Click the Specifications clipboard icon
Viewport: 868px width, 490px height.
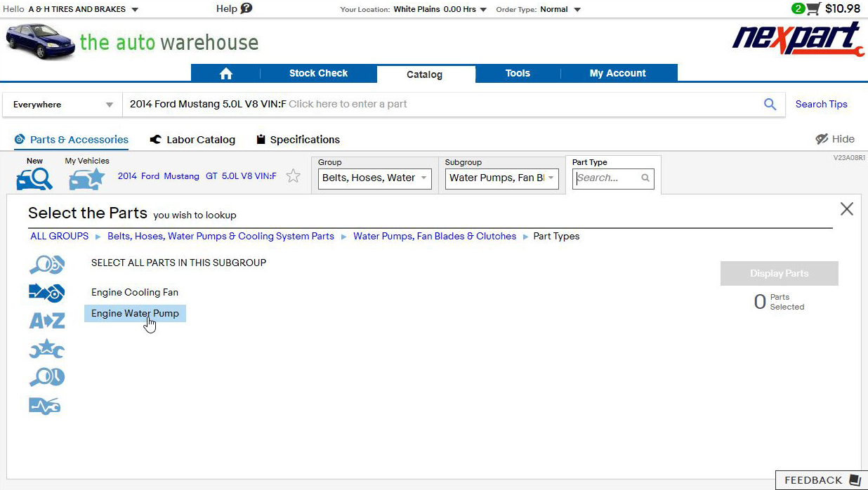click(261, 140)
